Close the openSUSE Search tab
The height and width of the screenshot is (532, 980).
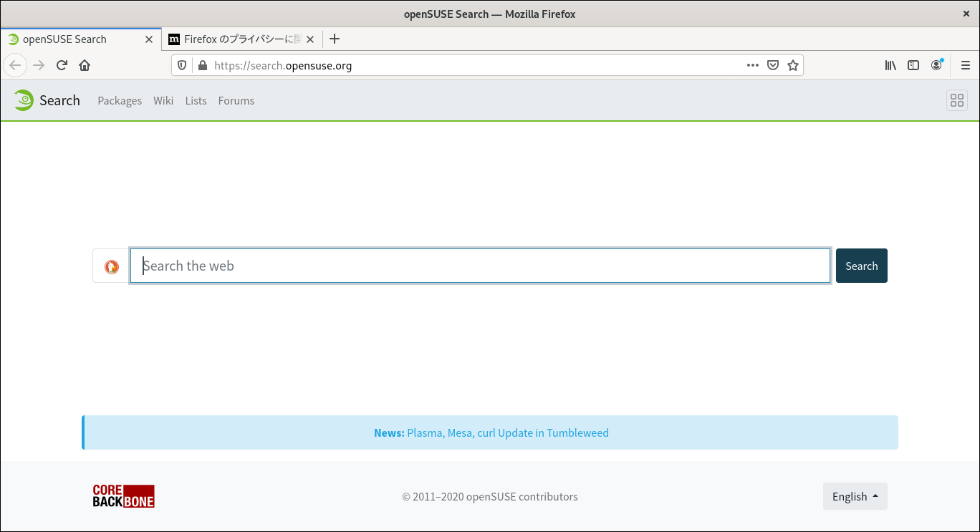click(149, 39)
